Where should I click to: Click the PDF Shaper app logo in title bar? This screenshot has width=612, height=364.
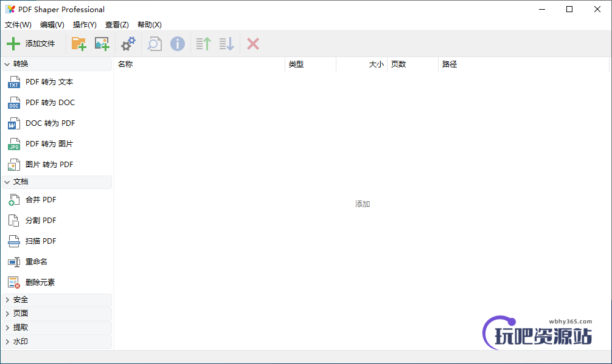(10, 9)
